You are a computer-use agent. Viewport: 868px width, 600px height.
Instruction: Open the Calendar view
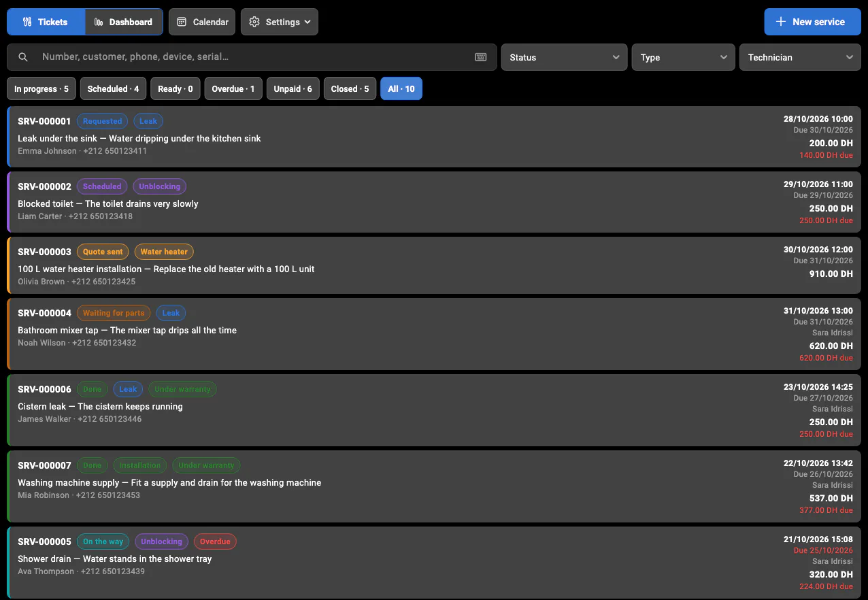(202, 22)
